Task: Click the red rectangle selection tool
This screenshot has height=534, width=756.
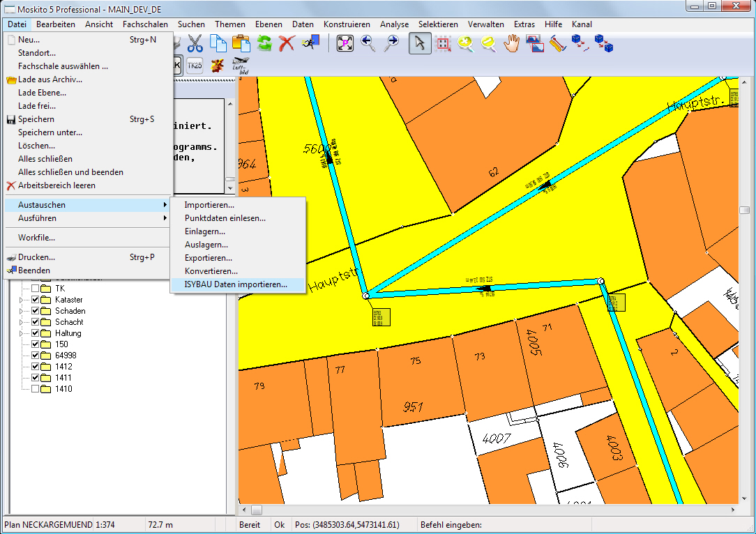Action: [x=443, y=43]
